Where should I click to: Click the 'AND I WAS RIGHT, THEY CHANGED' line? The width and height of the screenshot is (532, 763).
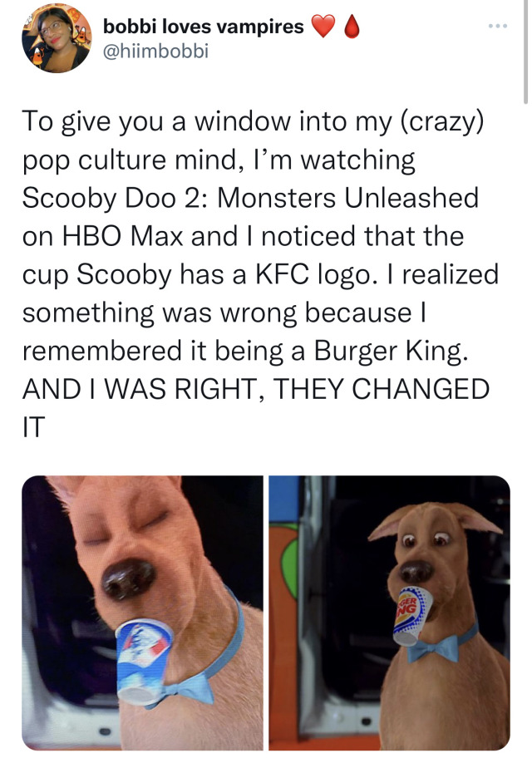[x=256, y=389]
